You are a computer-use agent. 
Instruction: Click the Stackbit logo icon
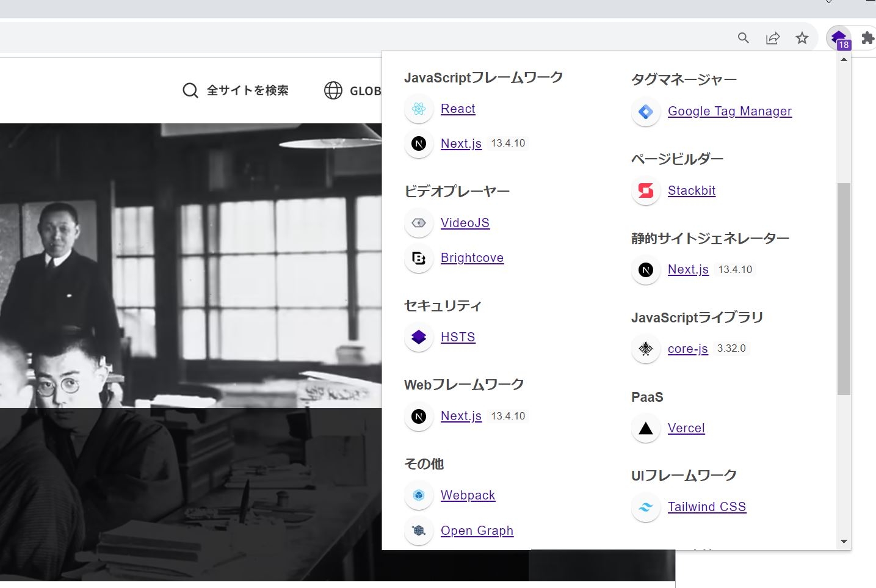(x=646, y=191)
